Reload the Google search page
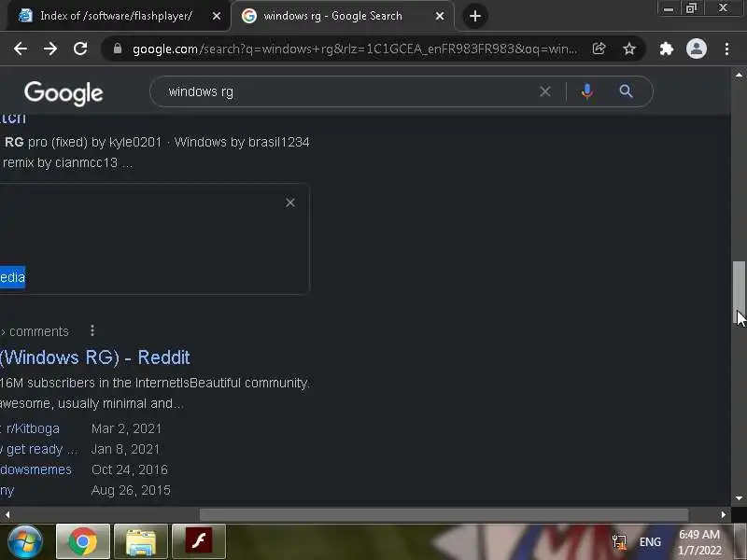 click(x=80, y=49)
